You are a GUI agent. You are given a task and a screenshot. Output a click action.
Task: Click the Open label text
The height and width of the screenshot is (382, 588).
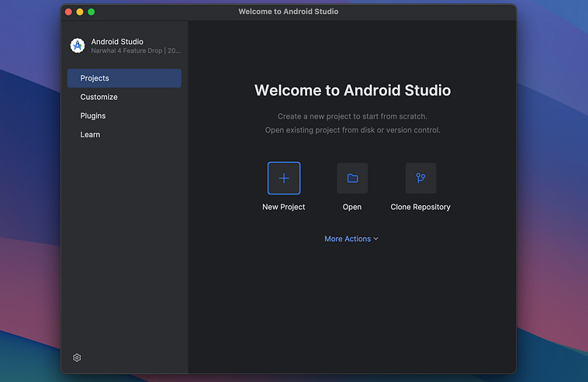click(x=351, y=207)
